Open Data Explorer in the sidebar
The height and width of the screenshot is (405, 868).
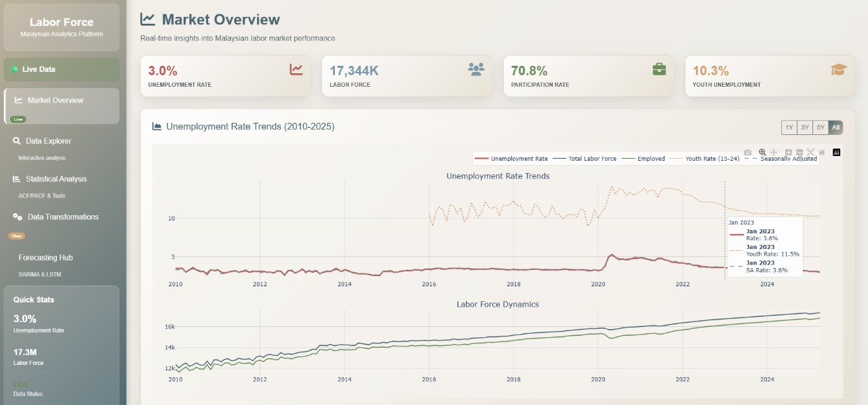(x=48, y=141)
